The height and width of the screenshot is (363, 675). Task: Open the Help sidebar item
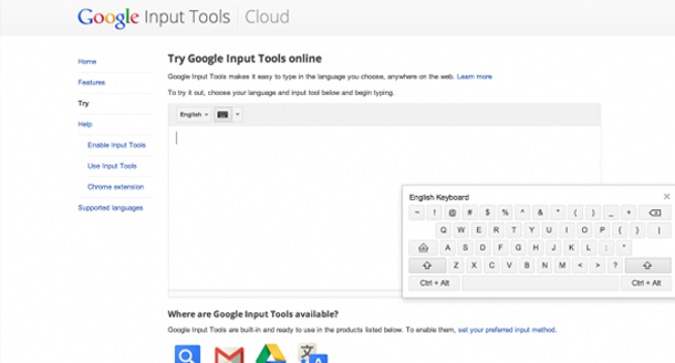(x=85, y=124)
